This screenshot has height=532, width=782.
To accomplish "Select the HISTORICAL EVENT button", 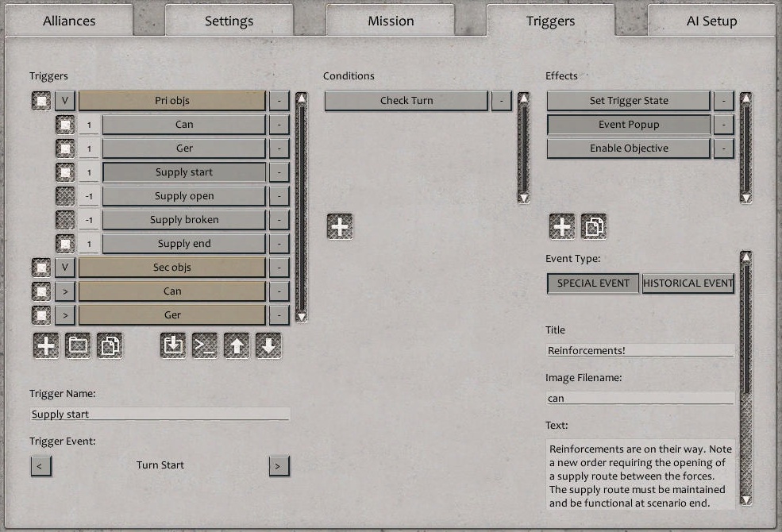I will point(688,283).
